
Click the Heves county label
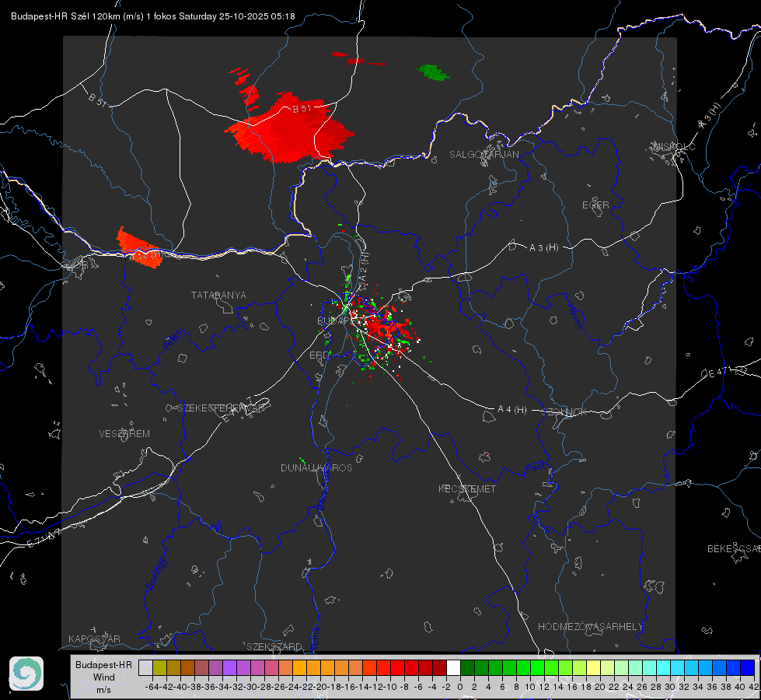click(574, 316)
